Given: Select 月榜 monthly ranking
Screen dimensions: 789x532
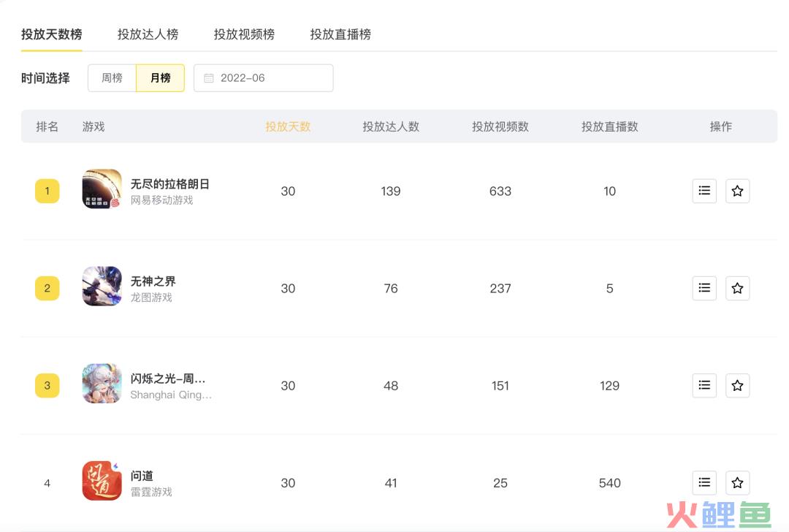Looking at the screenshot, I should tap(161, 78).
